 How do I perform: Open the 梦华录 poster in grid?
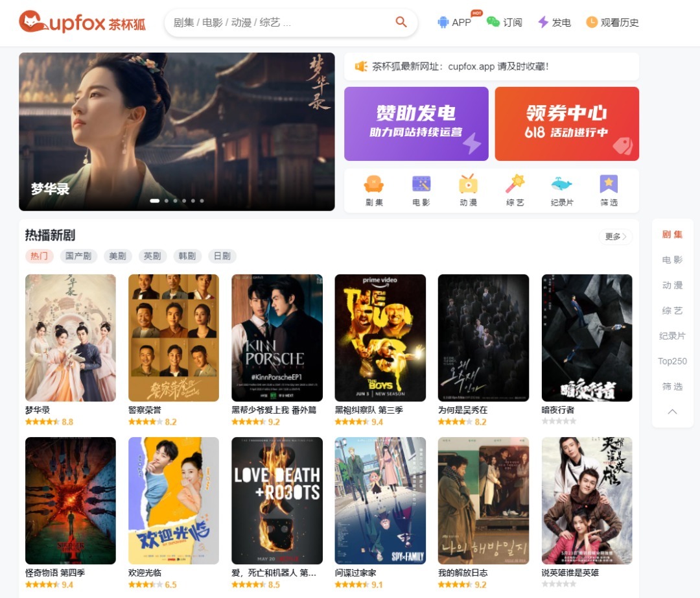(x=71, y=338)
